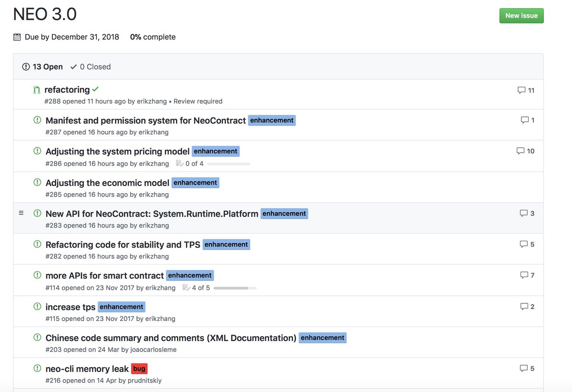The width and height of the screenshot is (572, 392).
Task: Click open-issue icon beside increase tps
Action: pyautogui.click(x=37, y=306)
